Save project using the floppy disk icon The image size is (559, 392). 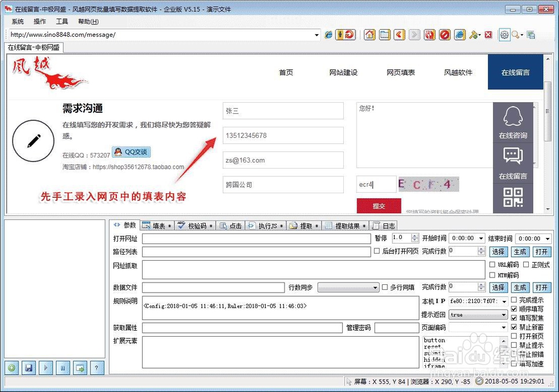[x=29, y=368]
